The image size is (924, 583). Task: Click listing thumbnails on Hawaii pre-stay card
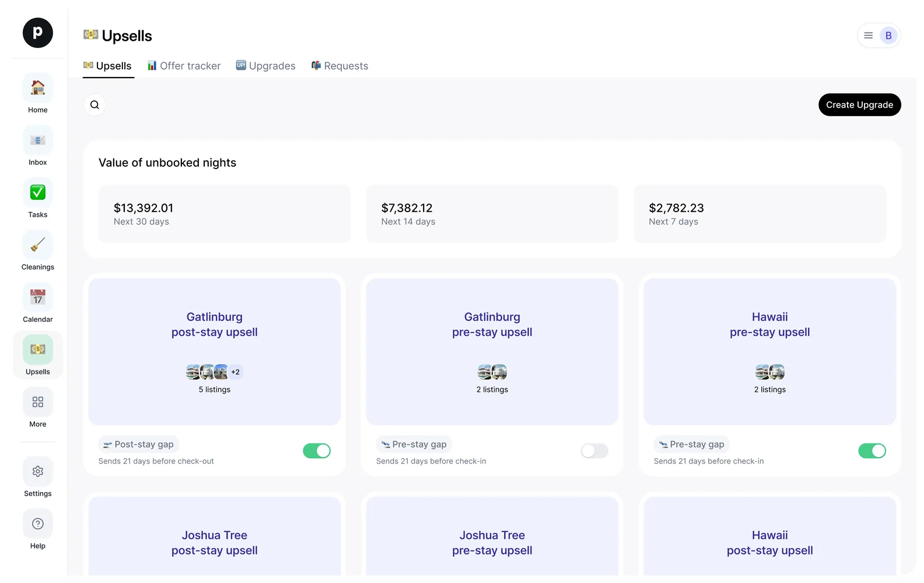[x=770, y=372]
